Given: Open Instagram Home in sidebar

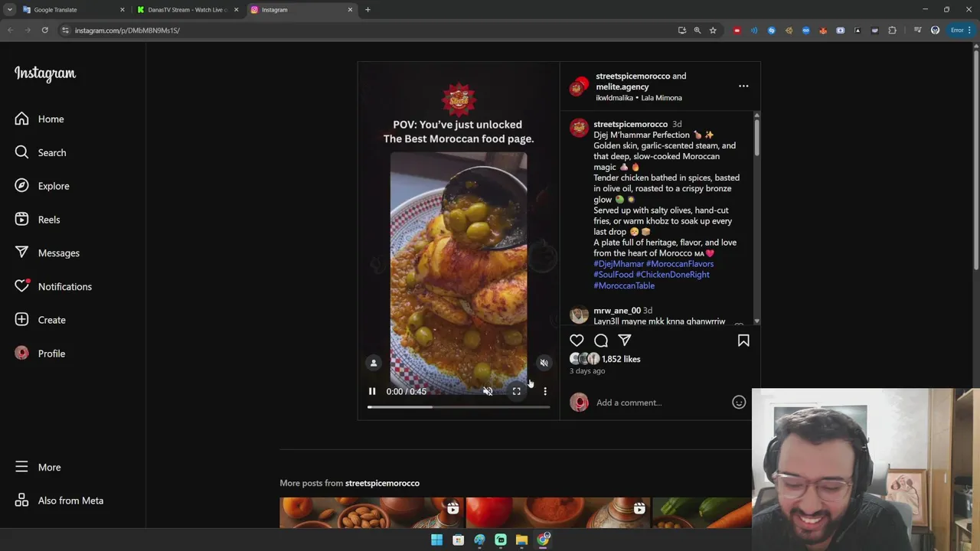Looking at the screenshot, I should click(39, 119).
